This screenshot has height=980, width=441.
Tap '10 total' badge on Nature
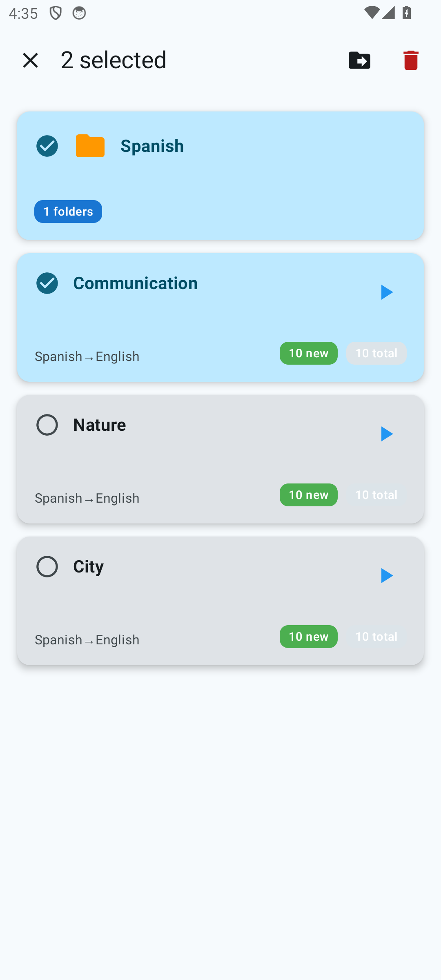pyautogui.click(x=376, y=495)
